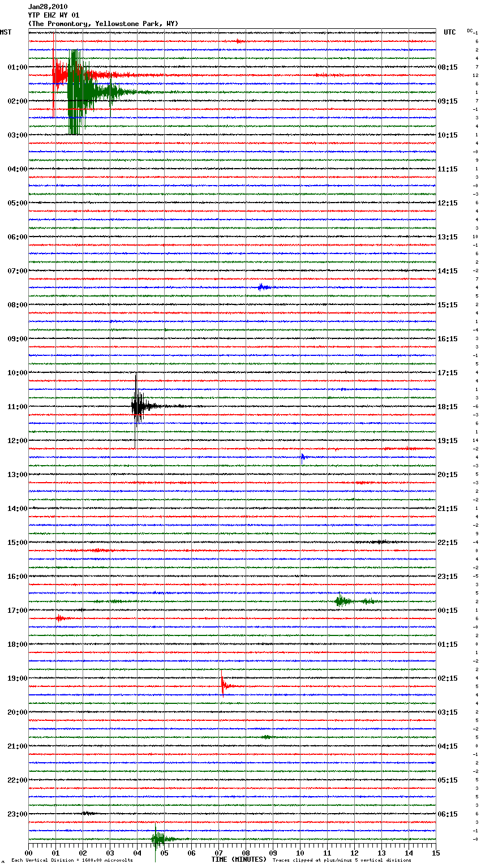
Task: Select the station code YTP EHZ WY 01
Action: click(54, 15)
